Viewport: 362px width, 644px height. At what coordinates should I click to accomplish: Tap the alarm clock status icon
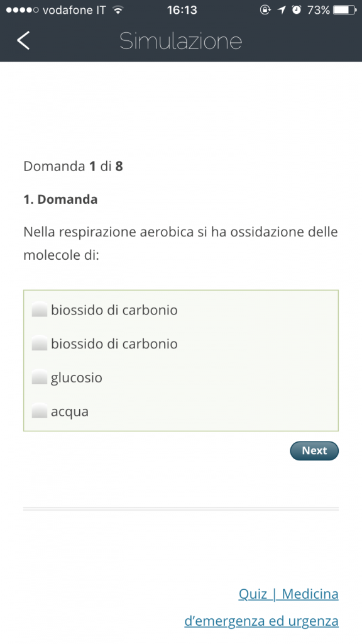coord(297,10)
